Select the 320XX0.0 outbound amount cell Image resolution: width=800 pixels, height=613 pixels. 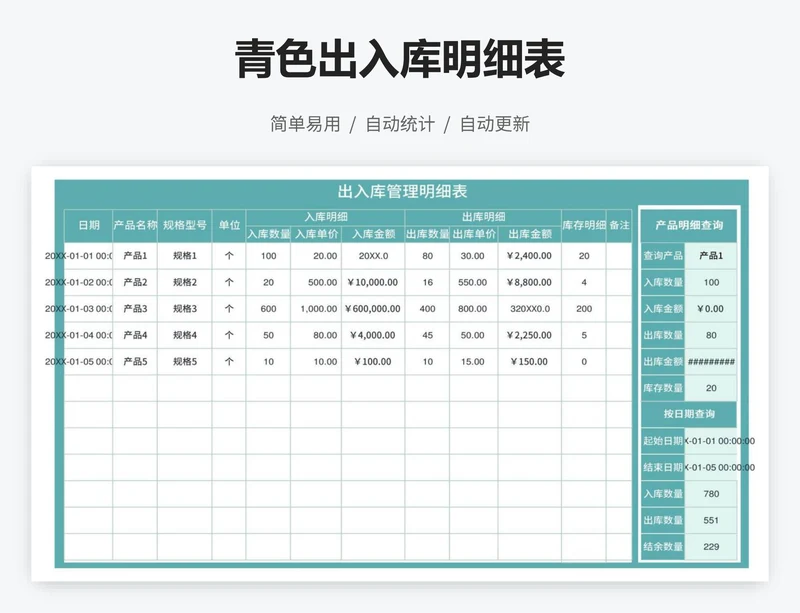tap(530, 309)
